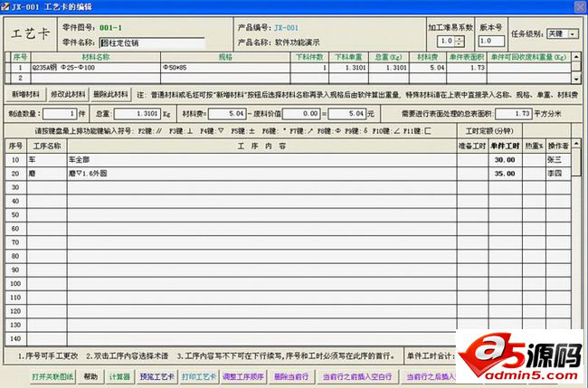Click the 材料名称 column header
588x388 pixels.
tap(96, 57)
